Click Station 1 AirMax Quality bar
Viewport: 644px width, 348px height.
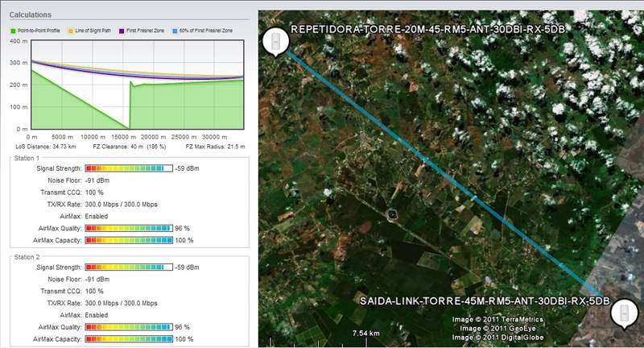(129, 228)
